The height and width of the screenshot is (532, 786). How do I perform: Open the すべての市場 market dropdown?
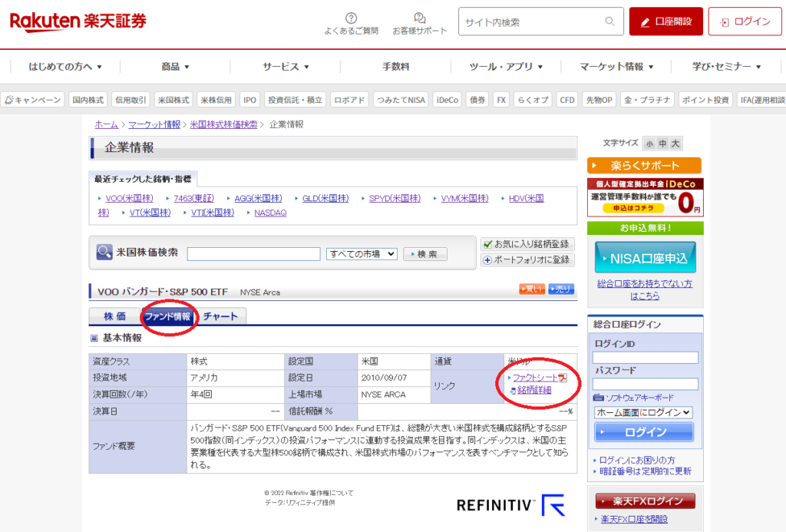[x=362, y=254]
